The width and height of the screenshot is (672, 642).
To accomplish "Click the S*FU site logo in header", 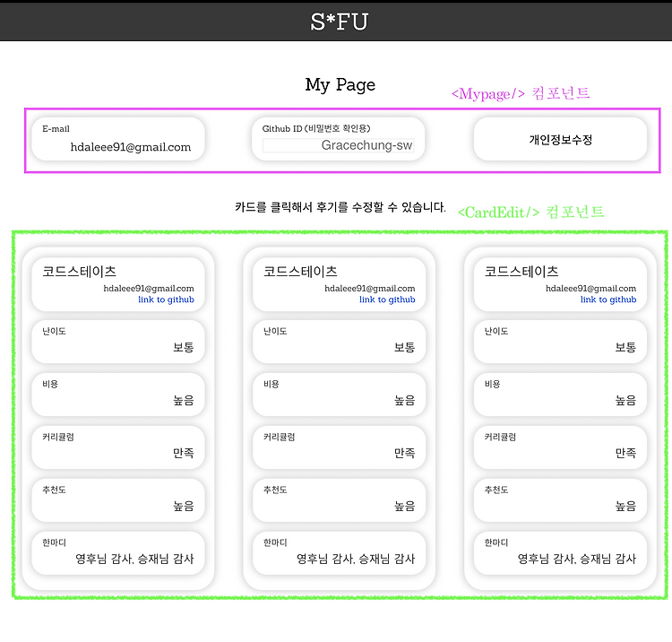I will (x=339, y=22).
